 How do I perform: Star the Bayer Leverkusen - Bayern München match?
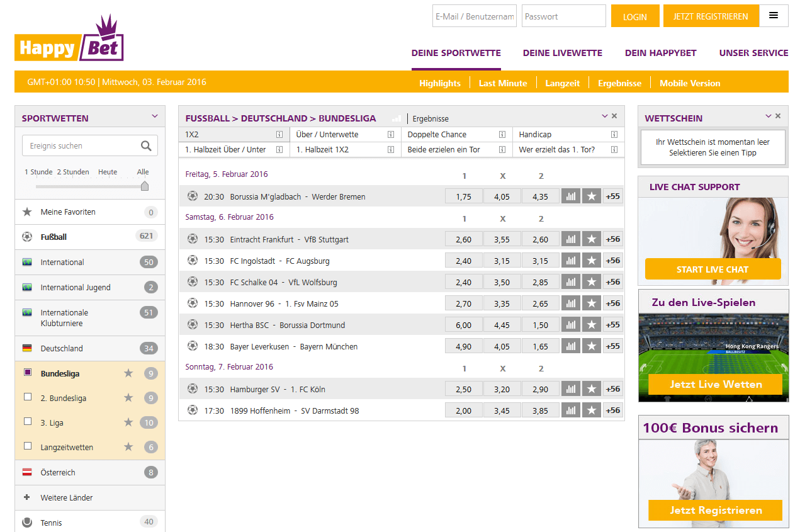(x=591, y=346)
